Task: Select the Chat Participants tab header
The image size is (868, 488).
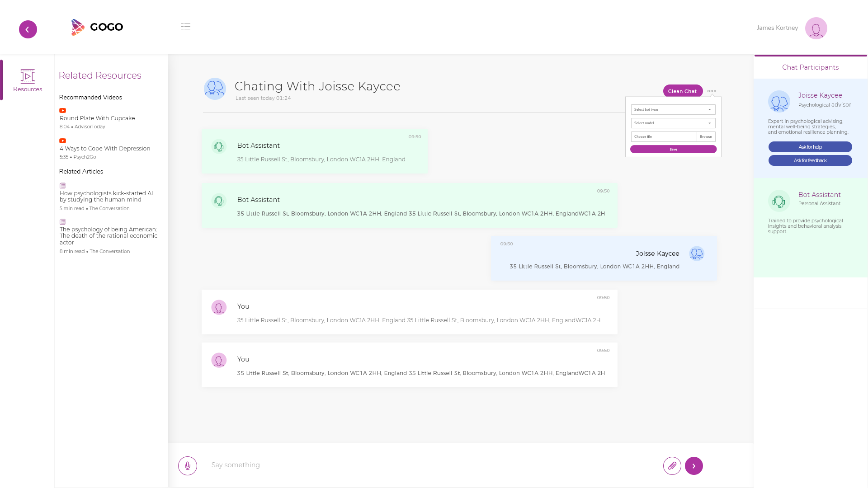Action: pyautogui.click(x=810, y=67)
